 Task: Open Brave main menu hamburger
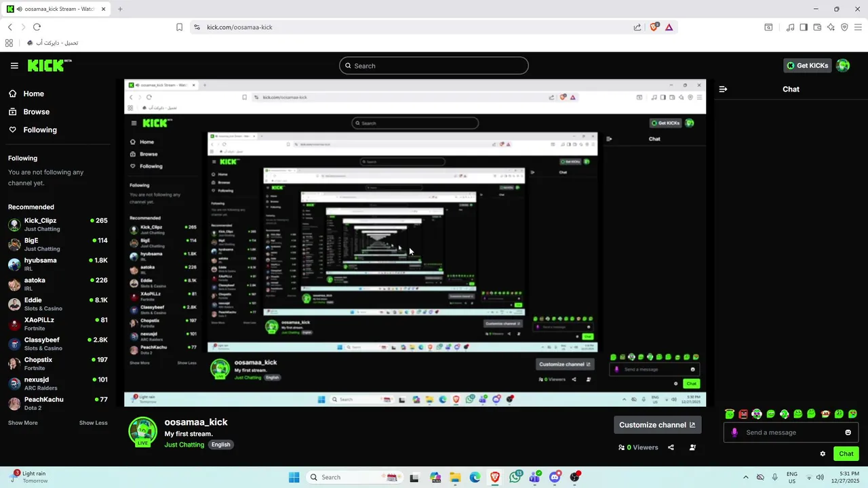click(x=858, y=27)
